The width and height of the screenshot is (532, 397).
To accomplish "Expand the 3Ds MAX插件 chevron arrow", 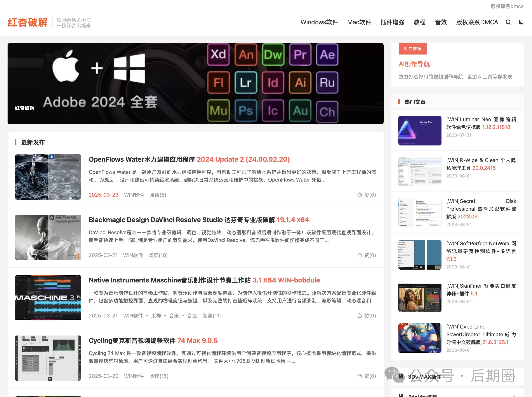I will tap(514, 377).
